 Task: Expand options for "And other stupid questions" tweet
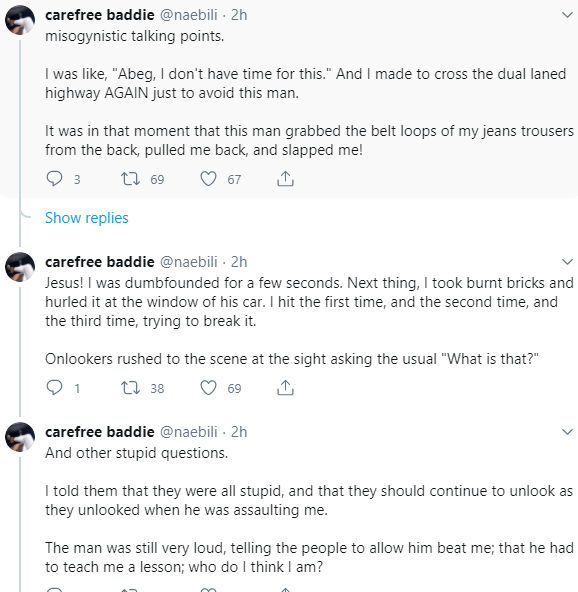[567, 432]
